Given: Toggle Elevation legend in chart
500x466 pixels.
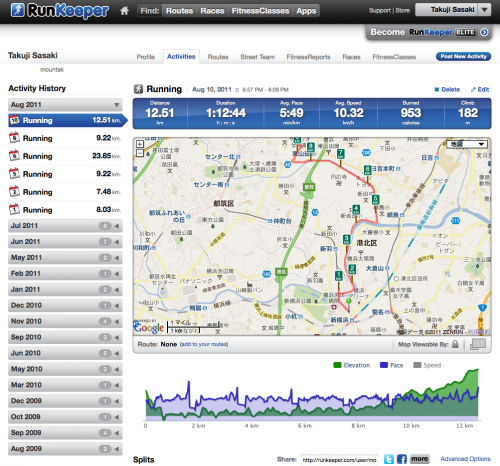Looking at the screenshot, I should [352, 365].
